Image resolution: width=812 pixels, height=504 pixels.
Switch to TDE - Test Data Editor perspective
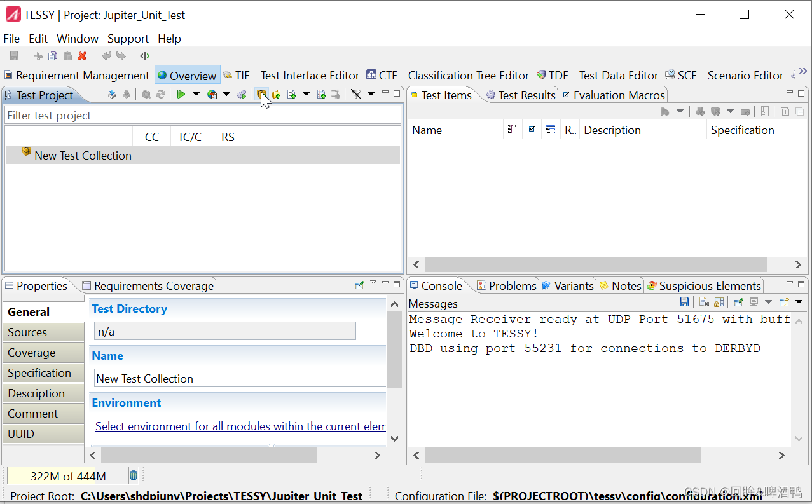click(597, 75)
